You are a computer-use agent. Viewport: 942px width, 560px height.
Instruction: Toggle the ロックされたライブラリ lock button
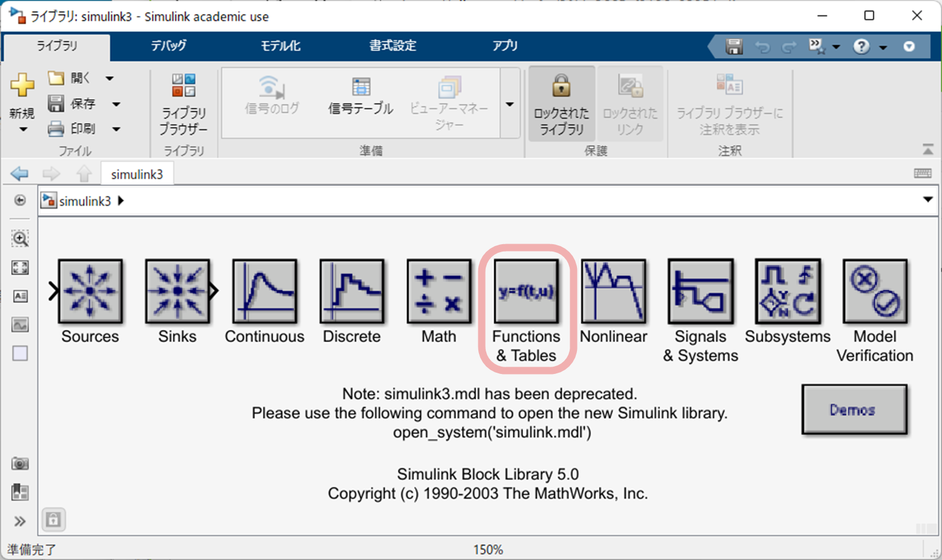pyautogui.click(x=562, y=104)
